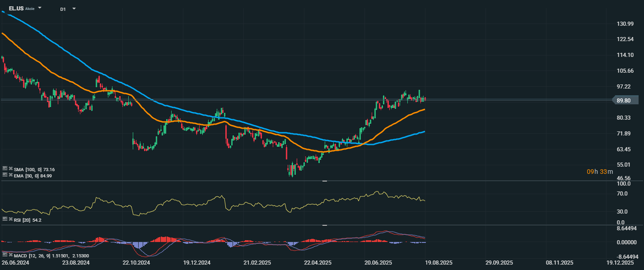Viewport: 644px width, 270px height.
Task: Click the 80.33 price axis label
Action: point(624,118)
